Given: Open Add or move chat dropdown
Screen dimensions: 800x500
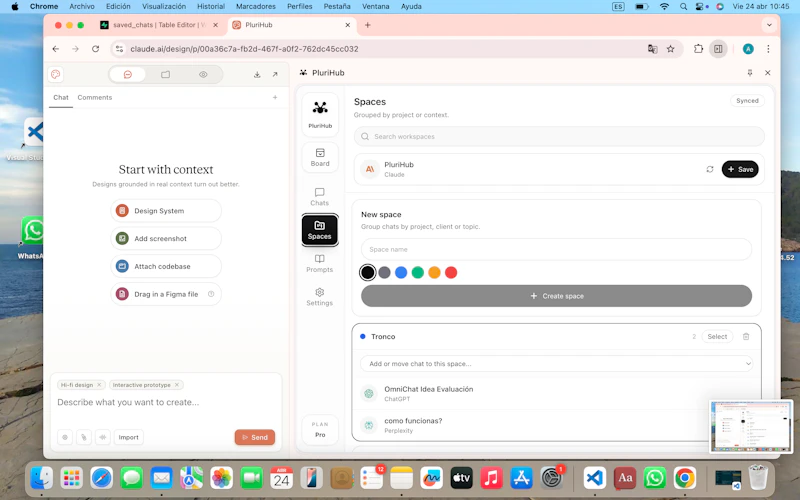Looking at the screenshot, I should click(556, 364).
